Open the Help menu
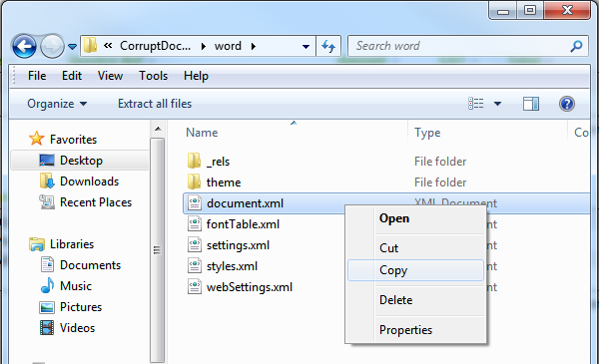This screenshot has width=599, height=364. click(196, 76)
